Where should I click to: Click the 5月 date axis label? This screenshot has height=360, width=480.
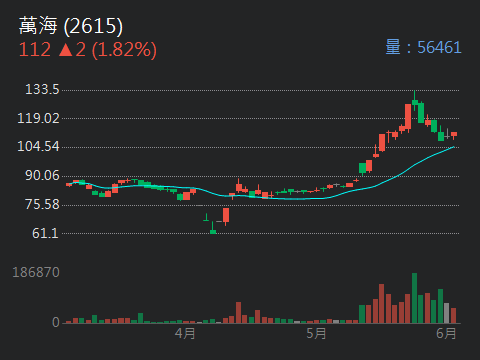[x=316, y=333]
